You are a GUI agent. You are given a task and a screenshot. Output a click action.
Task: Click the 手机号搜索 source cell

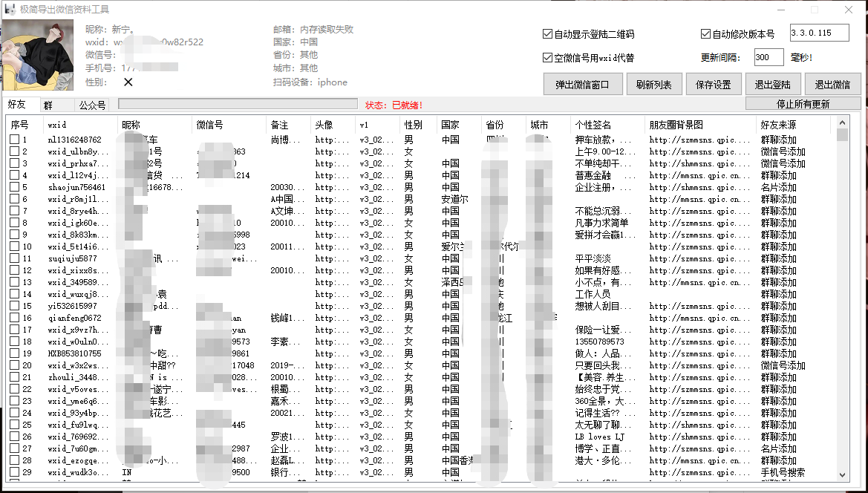point(783,472)
